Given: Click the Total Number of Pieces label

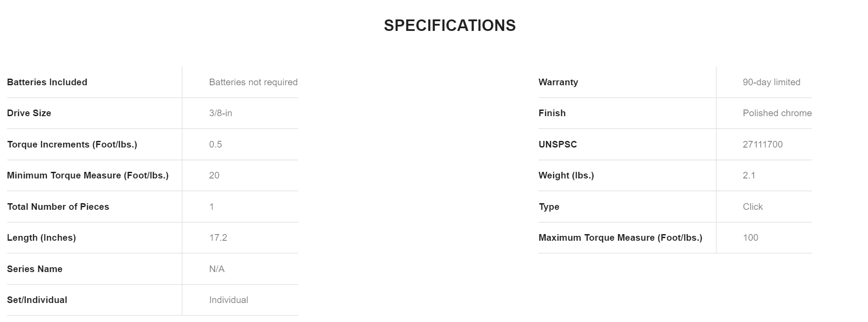Looking at the screenshot, I should coord(58,207).
